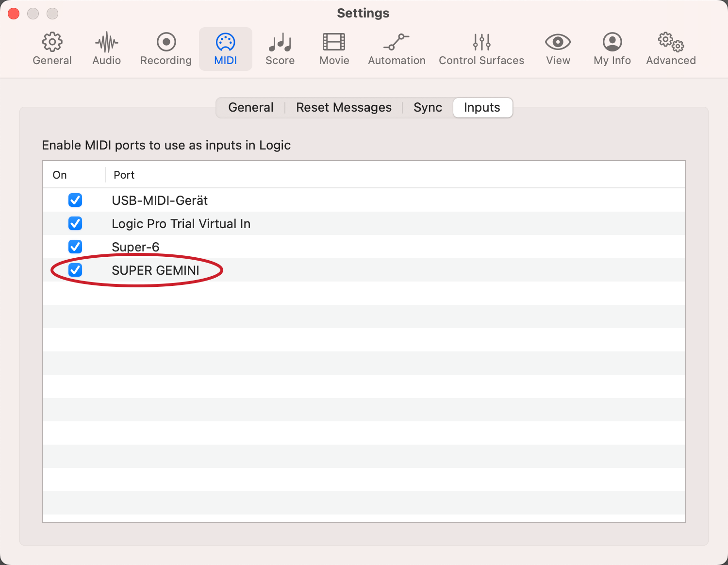Open the Reset Messages tab
Image resolution: width=728 pixels, height=565 pixels.
coord(344,107)
